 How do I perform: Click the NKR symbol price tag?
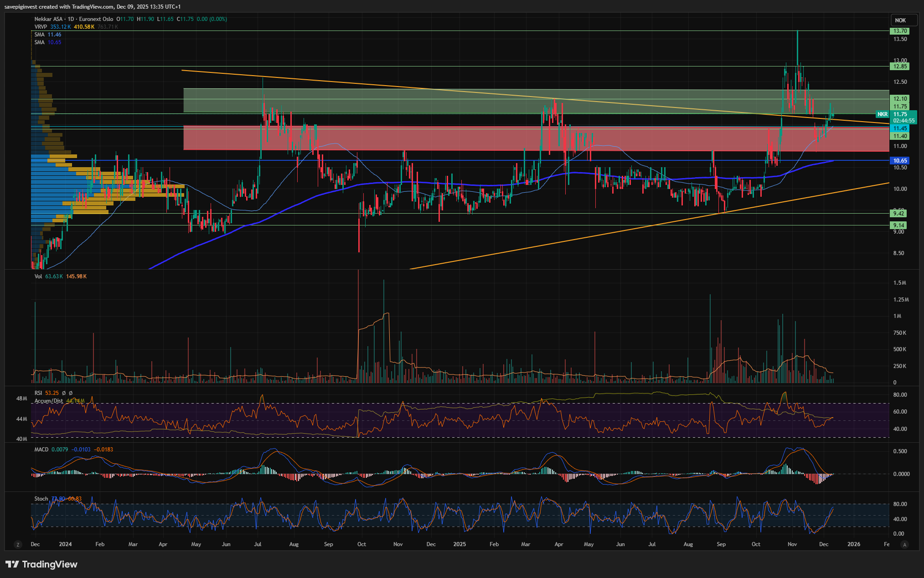[x=883, y=114]
